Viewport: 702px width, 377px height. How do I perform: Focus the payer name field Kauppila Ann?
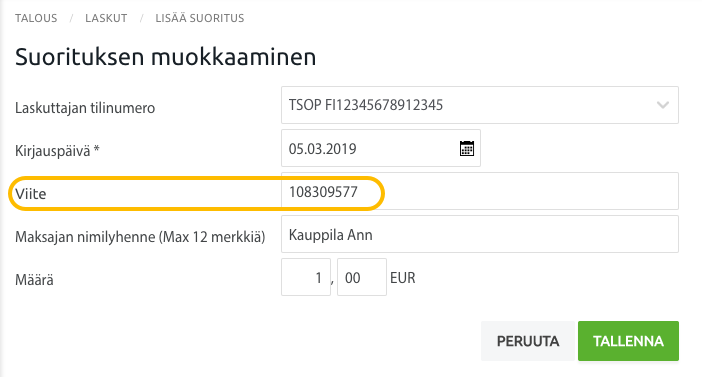(480, 234)
